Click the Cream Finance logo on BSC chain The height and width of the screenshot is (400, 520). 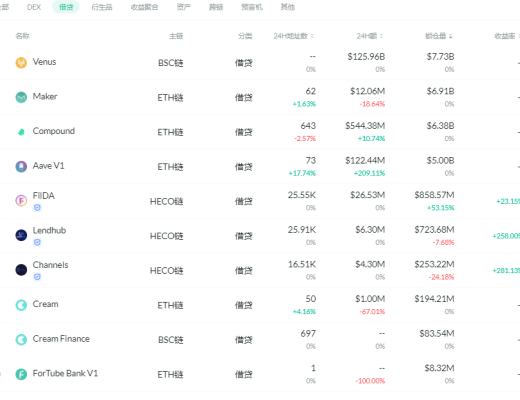point(21,339)
